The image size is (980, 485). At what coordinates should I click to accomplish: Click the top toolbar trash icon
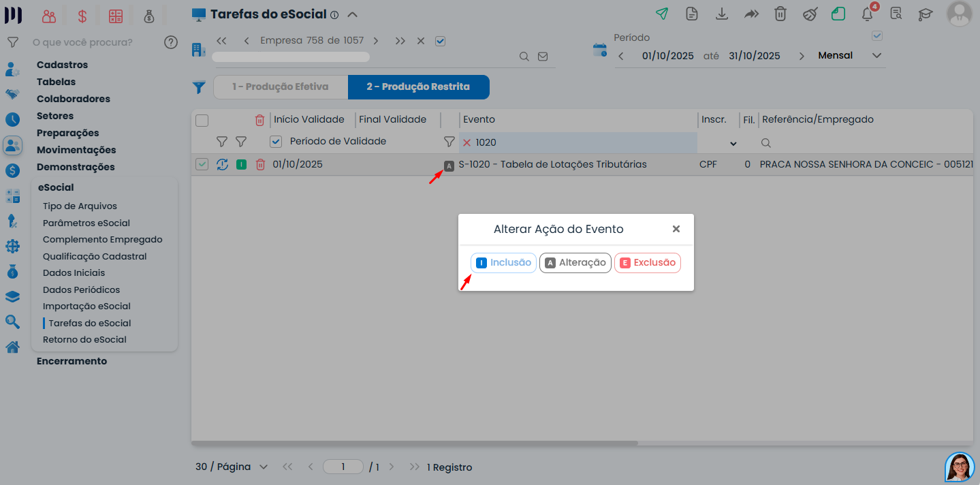click(780, 14)
